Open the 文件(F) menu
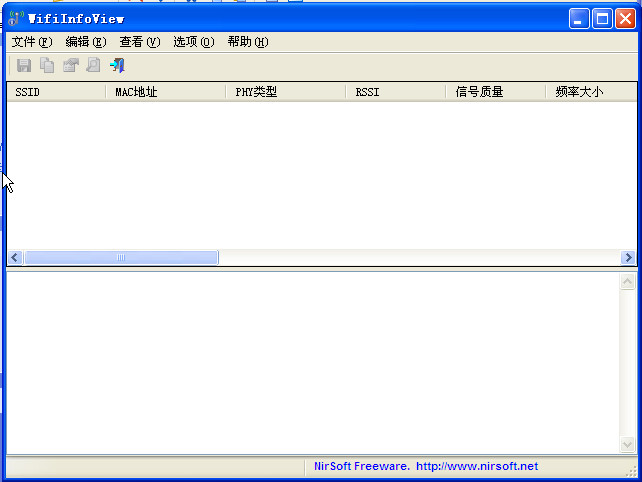 pos(32,42)
